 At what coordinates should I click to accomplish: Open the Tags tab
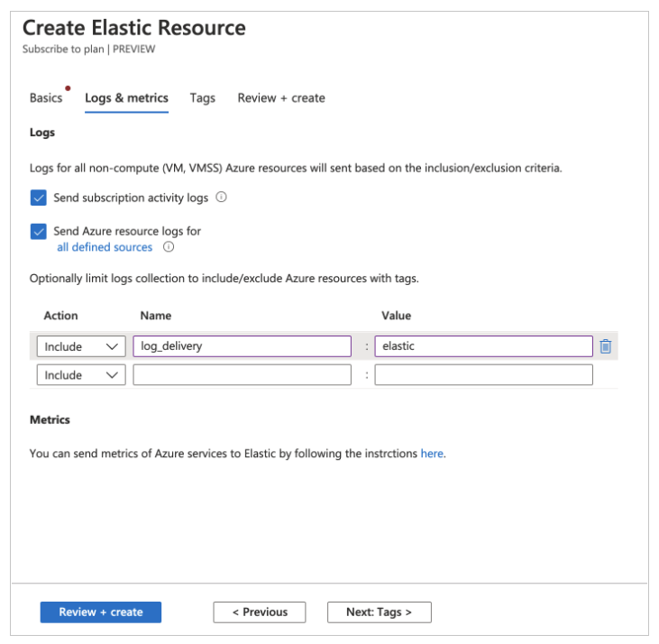(202, 97)
